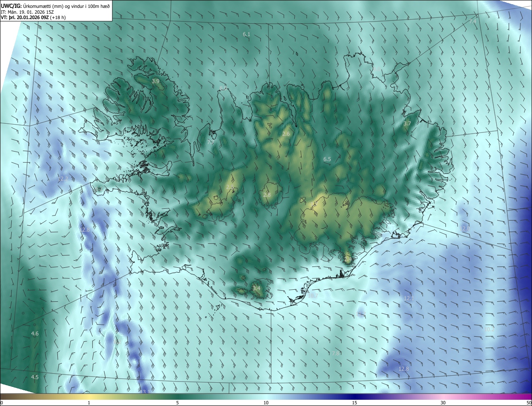The image size is (532, 406).
Task: Click the 50 tick on the color scale
Action: (529, 403)
